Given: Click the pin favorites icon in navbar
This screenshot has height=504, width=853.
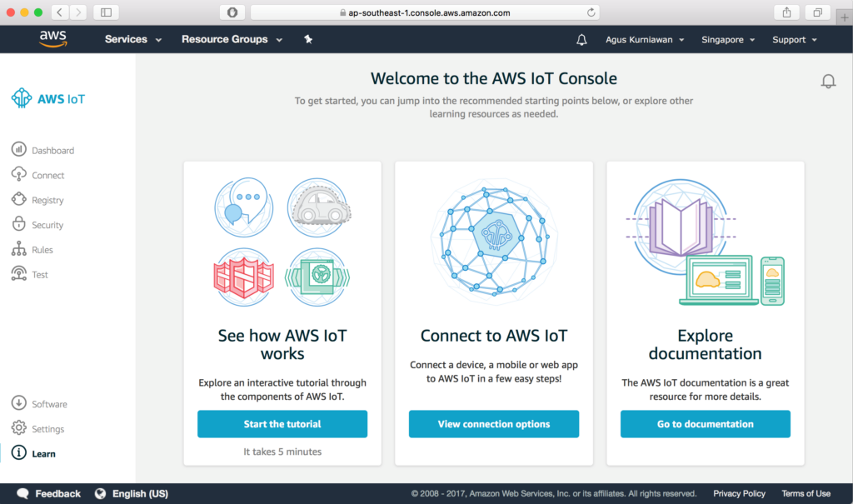Looking at the screenshot, I should coord(307,39).
